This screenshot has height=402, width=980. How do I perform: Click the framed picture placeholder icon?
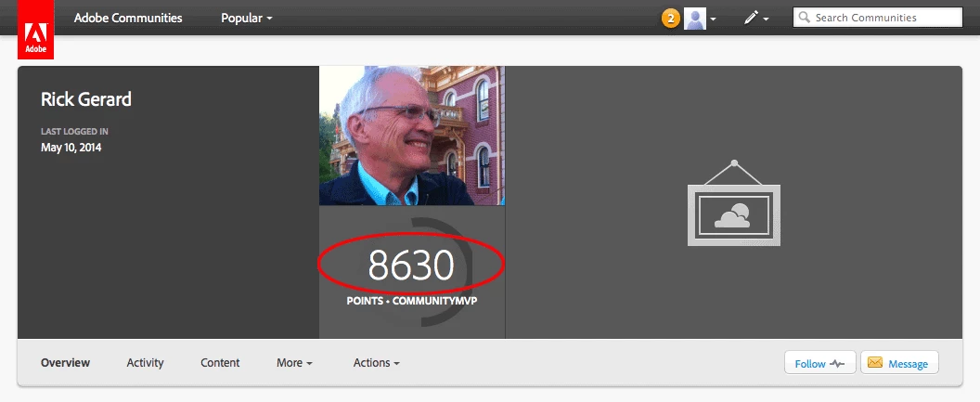click(x=734, y=203)
